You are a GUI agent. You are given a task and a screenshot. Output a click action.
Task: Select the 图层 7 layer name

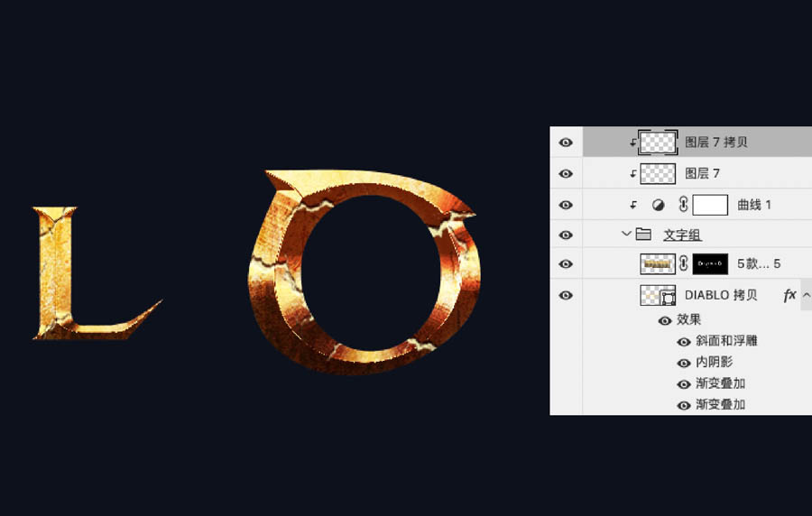pos(702,173)
